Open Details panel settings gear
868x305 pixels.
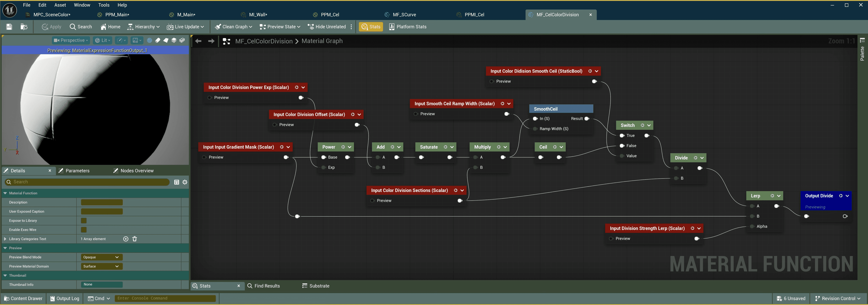click(x=185, y=182)
